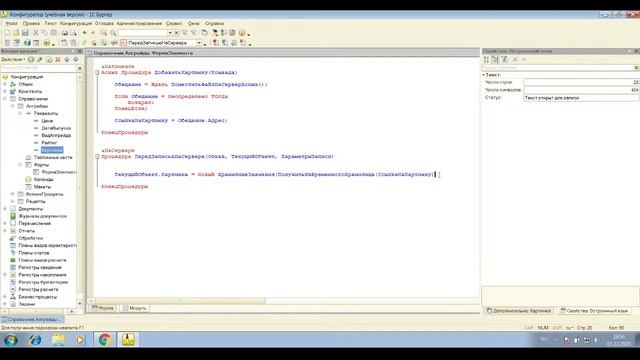The width and height of the screenshot is (640, 360).
Task: Clear the properties search field with X
Action: click(636, 67)
